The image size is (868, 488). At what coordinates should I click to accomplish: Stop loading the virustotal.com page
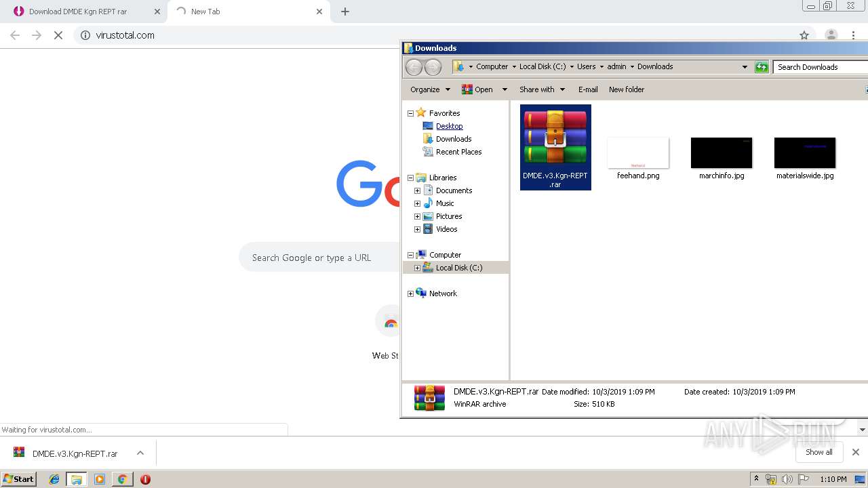point(58,35)
